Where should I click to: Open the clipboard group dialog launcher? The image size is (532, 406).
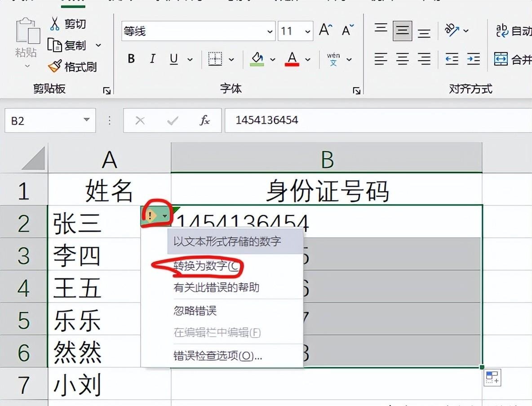pos(107,91)
